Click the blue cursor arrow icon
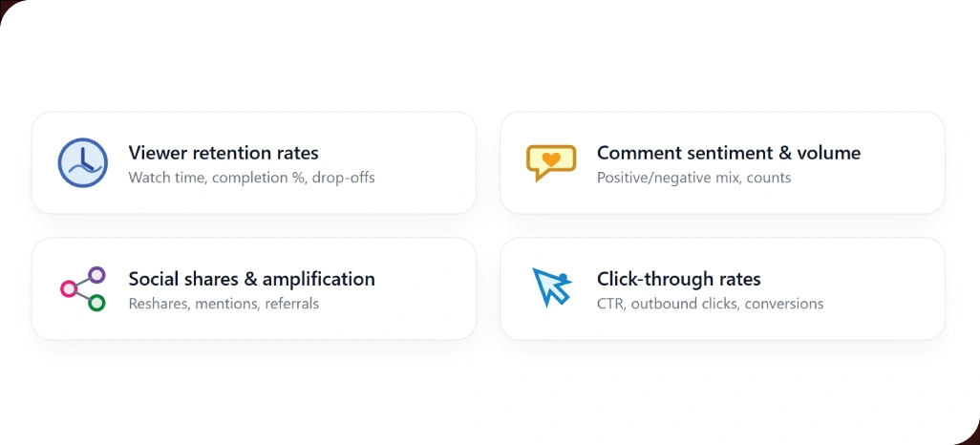 550,286
